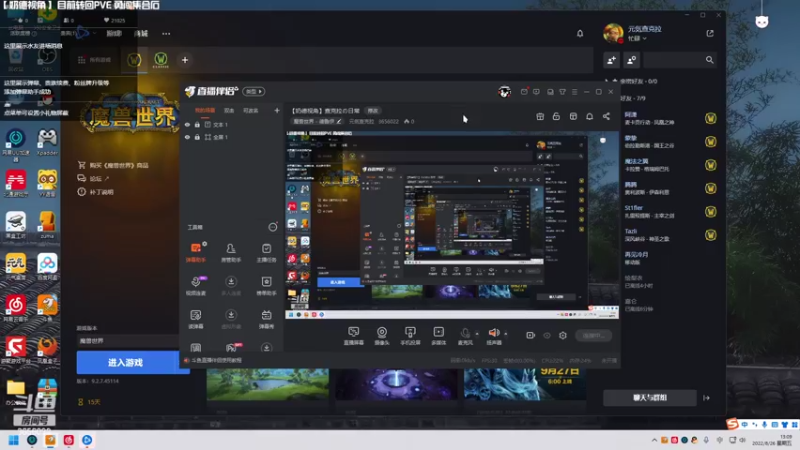This screenshot has width=800, height=450.
Task: Open the notification bell in 直播伴侣
Action: coord(589,116)
